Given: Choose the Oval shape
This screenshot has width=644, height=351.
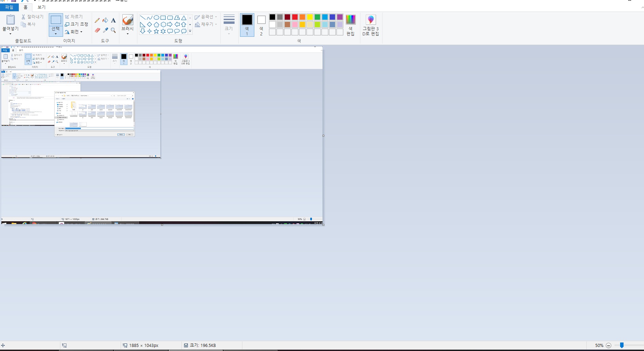Looking at the screenshot, I should tap(156, 18).
